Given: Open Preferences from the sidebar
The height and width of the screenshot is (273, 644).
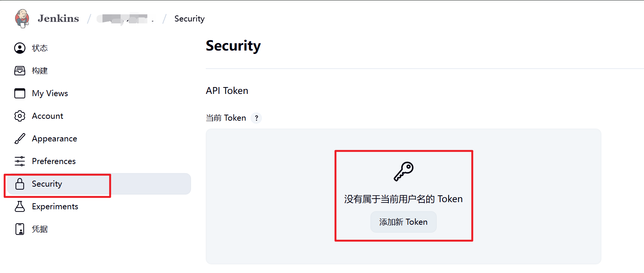Looking at the screenshot, I should (54, 161).
